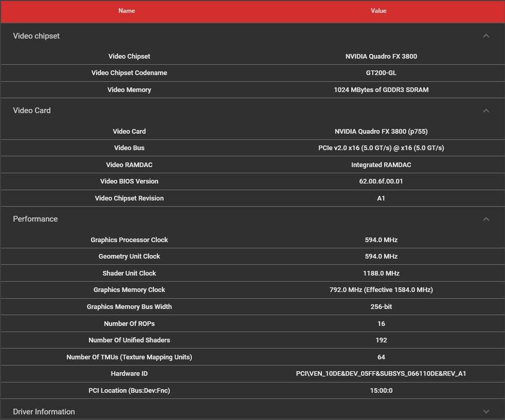Select the unified shaders value 192
The width and height of the screenshot is (505, 420).
381,340
